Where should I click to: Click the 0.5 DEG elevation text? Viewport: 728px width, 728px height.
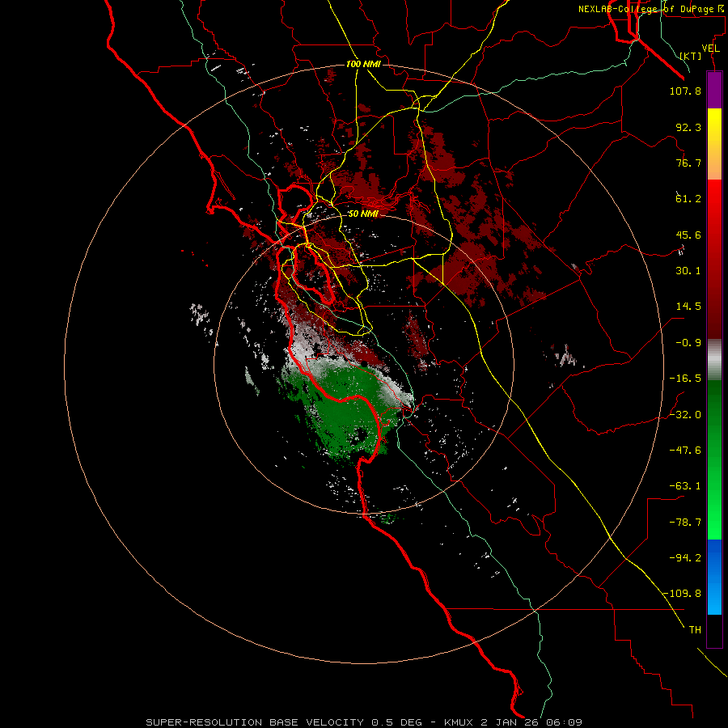(396, 722)
